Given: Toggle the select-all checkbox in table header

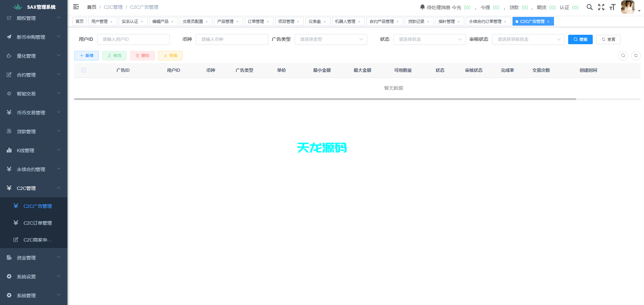Looking at the screenshot, I should [x=84, y=70].
